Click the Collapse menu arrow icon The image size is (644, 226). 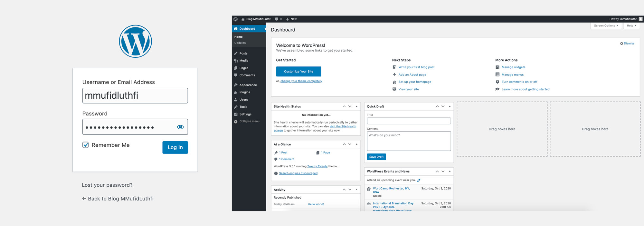pos(236,122)
